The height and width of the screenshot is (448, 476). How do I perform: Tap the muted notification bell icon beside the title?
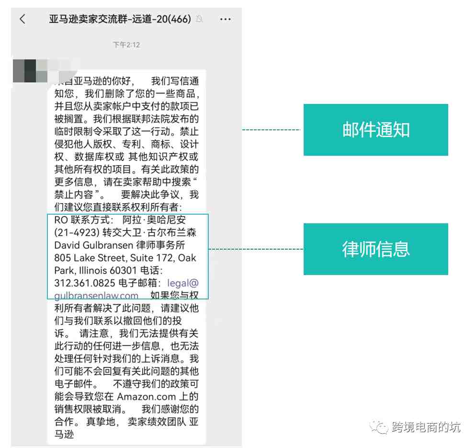click(199, 19)
